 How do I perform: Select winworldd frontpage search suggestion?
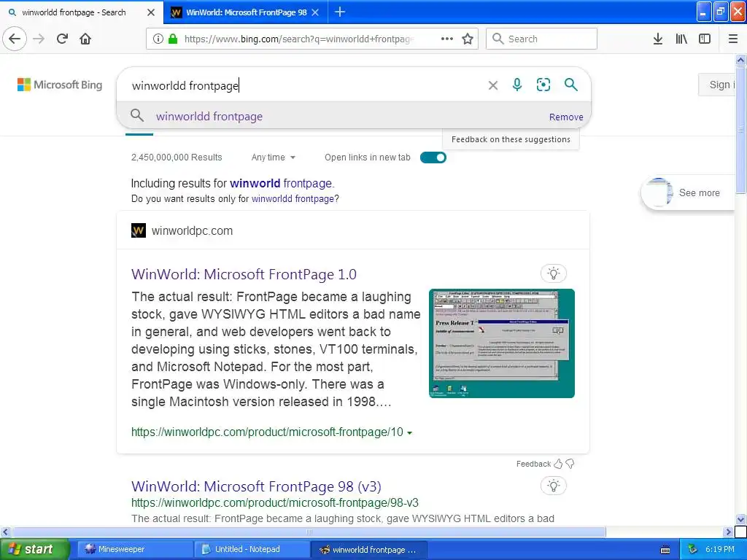[x=209, y=116]
